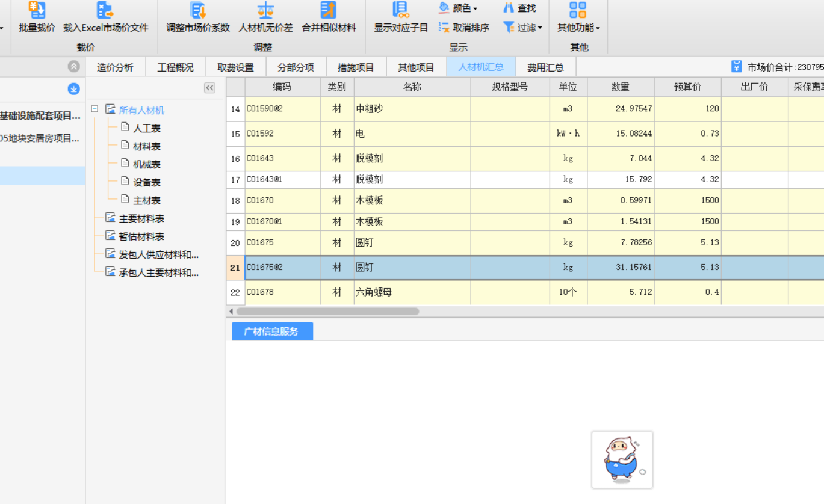This screenshot has height=504, width=824.
Task: Collapse tree panel with double-arrow button
Action: coord(209,88)
